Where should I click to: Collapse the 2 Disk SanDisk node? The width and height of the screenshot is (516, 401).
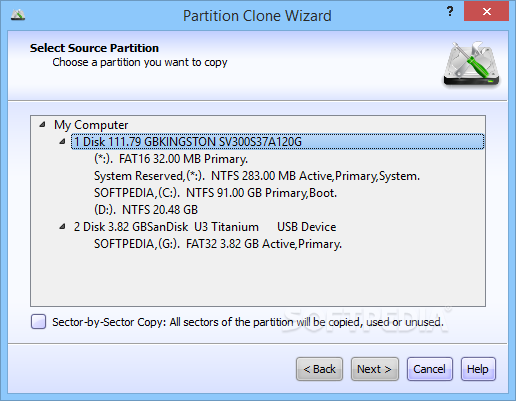(x=62, y=227)
